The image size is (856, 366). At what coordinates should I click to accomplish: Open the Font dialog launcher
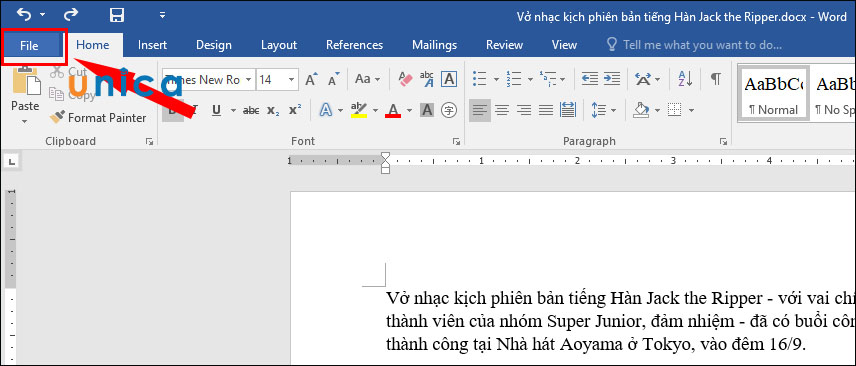tap(456, 141)
